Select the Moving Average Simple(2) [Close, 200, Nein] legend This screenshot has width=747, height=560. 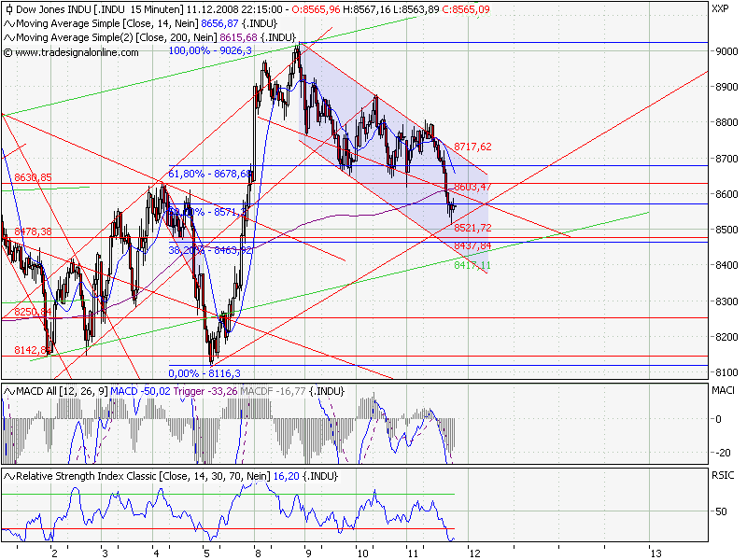(116, 37)
